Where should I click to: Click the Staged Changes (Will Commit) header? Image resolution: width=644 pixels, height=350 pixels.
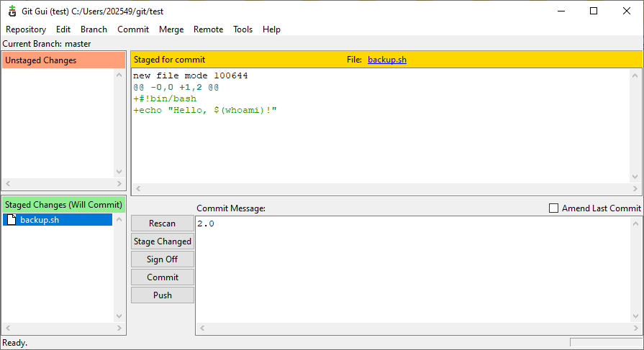pos(63,204)
